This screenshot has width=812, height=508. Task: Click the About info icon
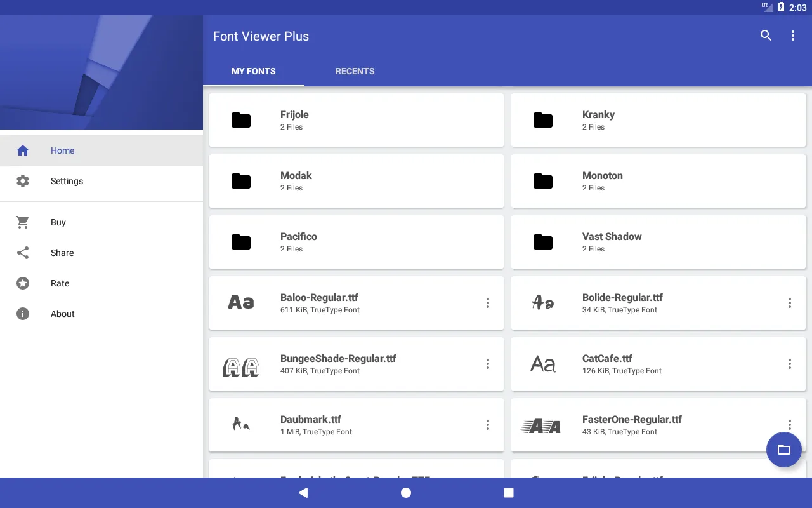tap(23, 314)
